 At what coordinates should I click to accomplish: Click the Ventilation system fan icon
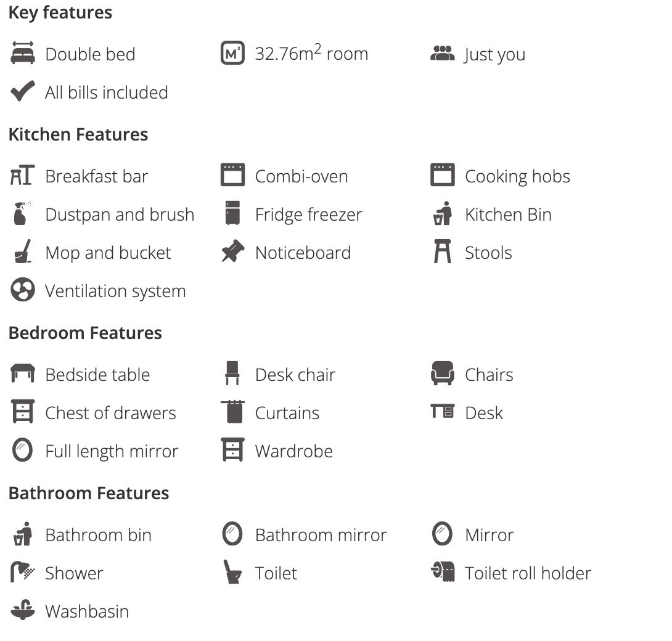[23, 290]
